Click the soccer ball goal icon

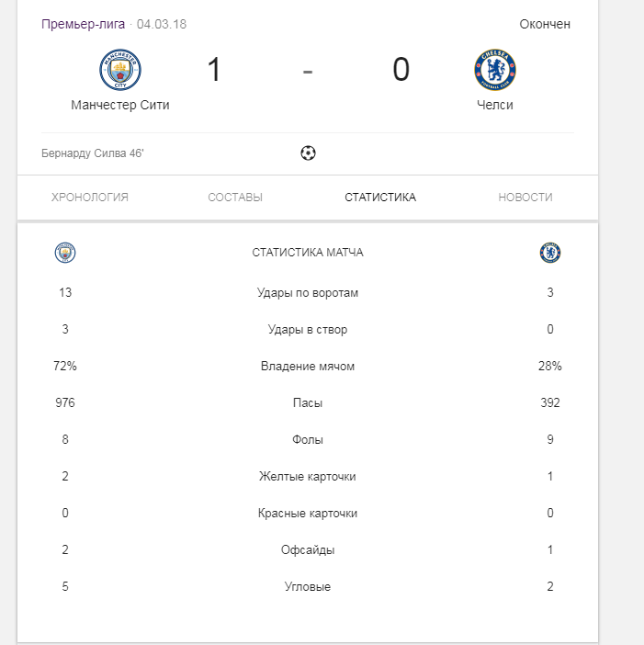(308, 153)
